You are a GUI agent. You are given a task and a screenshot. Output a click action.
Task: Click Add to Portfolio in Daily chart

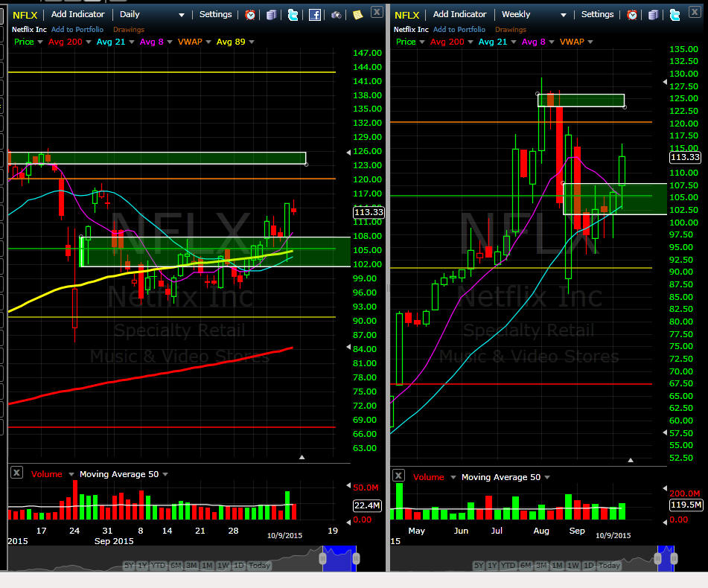click(x=77, y=29)
